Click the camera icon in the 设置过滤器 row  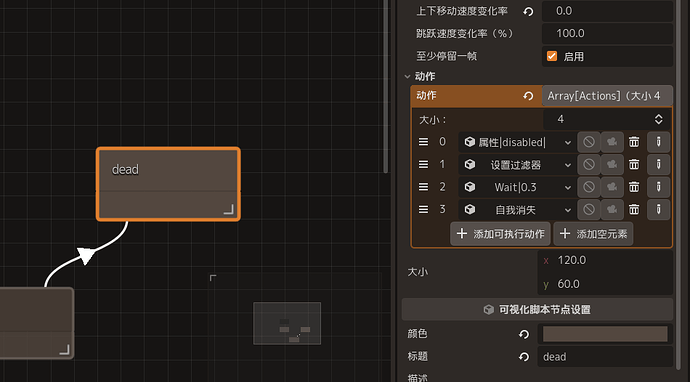point(612,165)
